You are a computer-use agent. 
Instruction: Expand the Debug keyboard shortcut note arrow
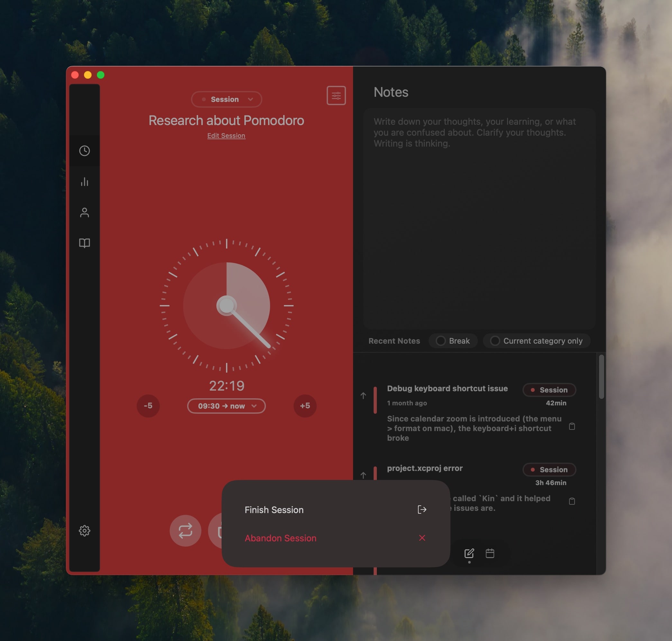pyautogui.click(x=363, y=396)
